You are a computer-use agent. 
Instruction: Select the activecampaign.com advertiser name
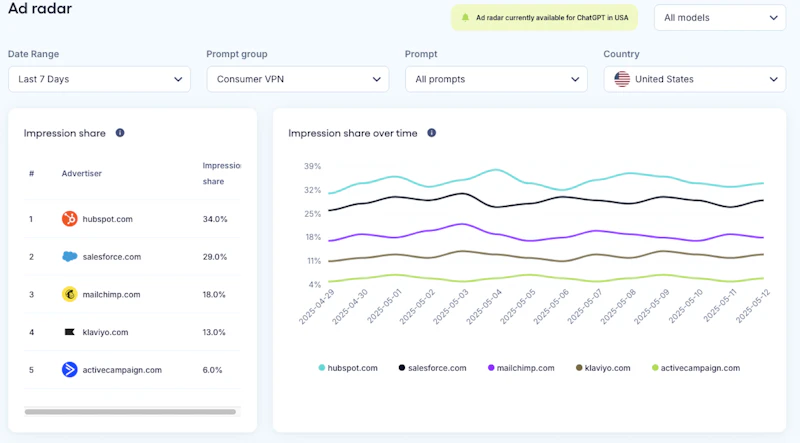122,370
